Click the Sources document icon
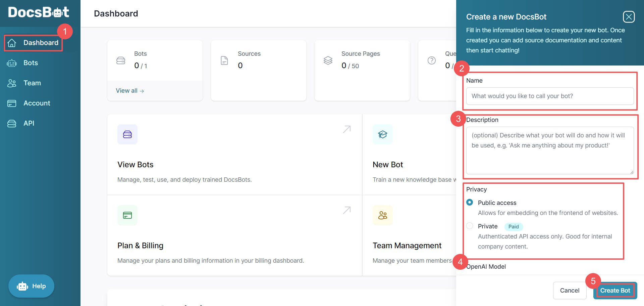The image size is (644, 306). click(224, 60)
